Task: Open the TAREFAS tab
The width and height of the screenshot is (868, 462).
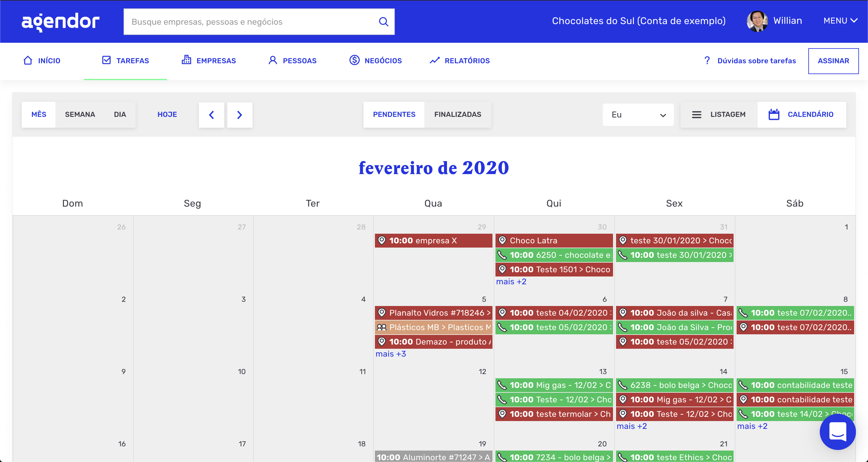Action: pos(125,61)
